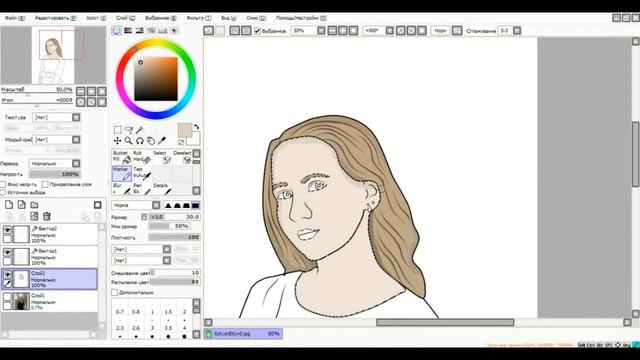Create a new layer folder

pos(34,205)
